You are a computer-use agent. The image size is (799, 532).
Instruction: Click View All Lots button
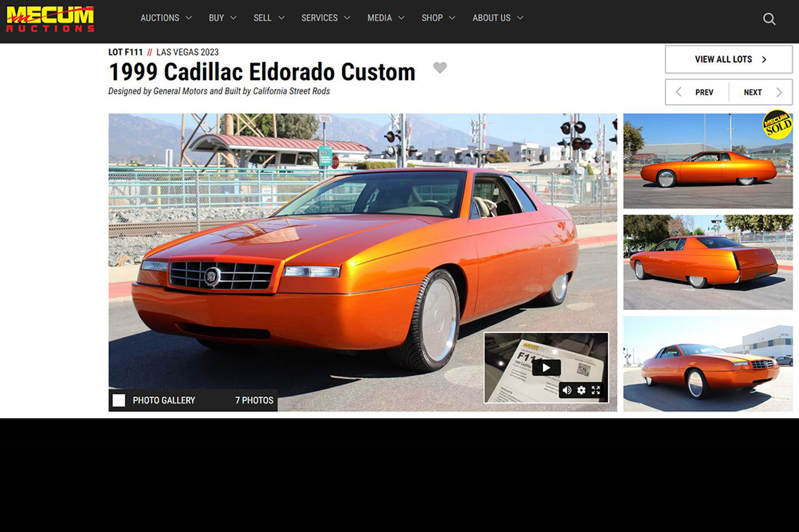click(x=728, y=59)
